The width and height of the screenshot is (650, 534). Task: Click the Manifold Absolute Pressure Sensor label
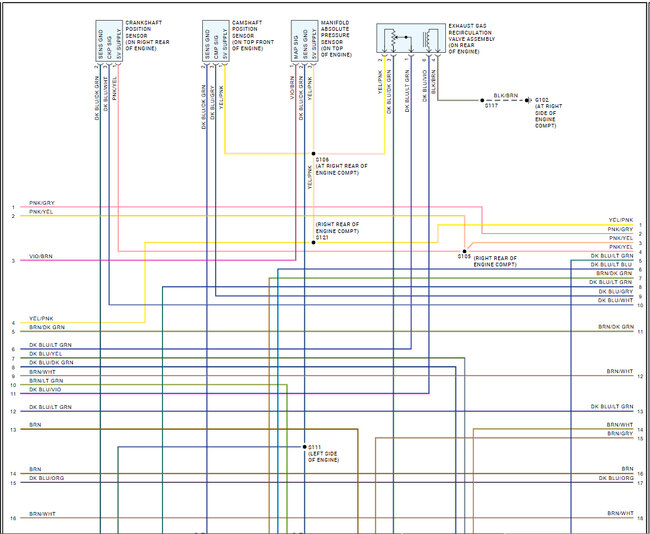[x=336, y=39]
